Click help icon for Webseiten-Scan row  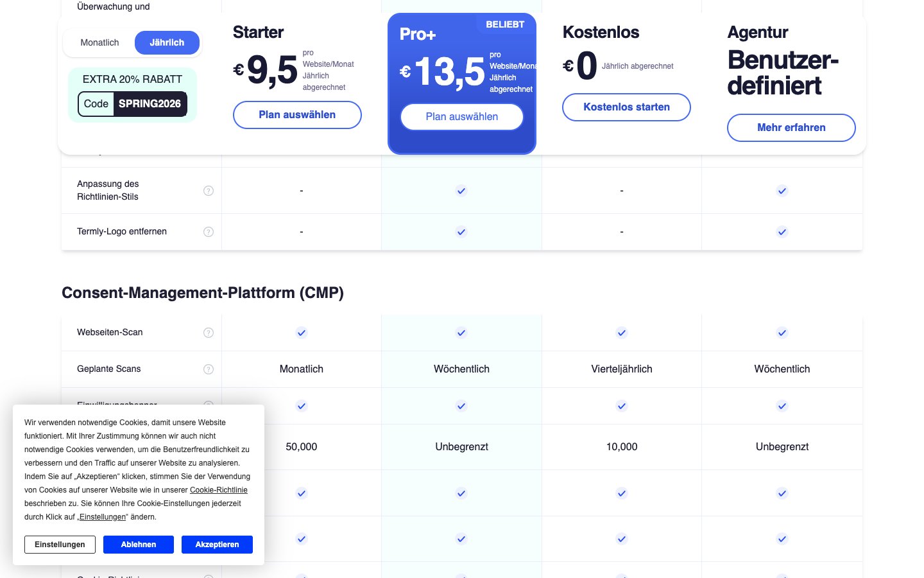(x=209, y=333)
